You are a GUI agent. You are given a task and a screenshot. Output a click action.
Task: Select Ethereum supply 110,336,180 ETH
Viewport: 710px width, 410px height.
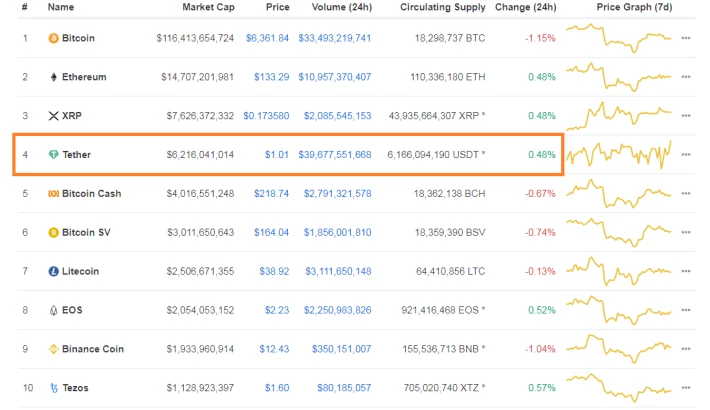pyautogui.click(x=448, y=77)
